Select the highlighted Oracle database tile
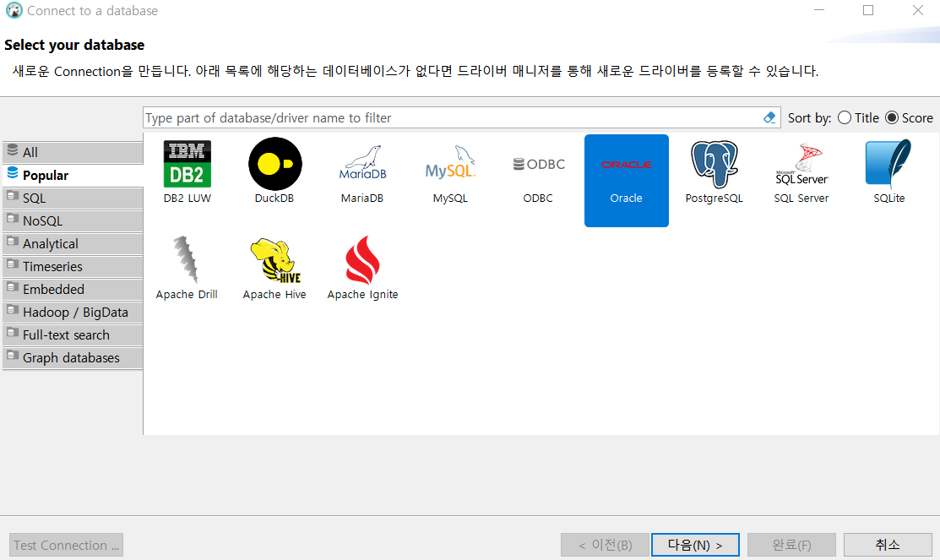The height and width of the screenshot is (560, 940). 627,181
